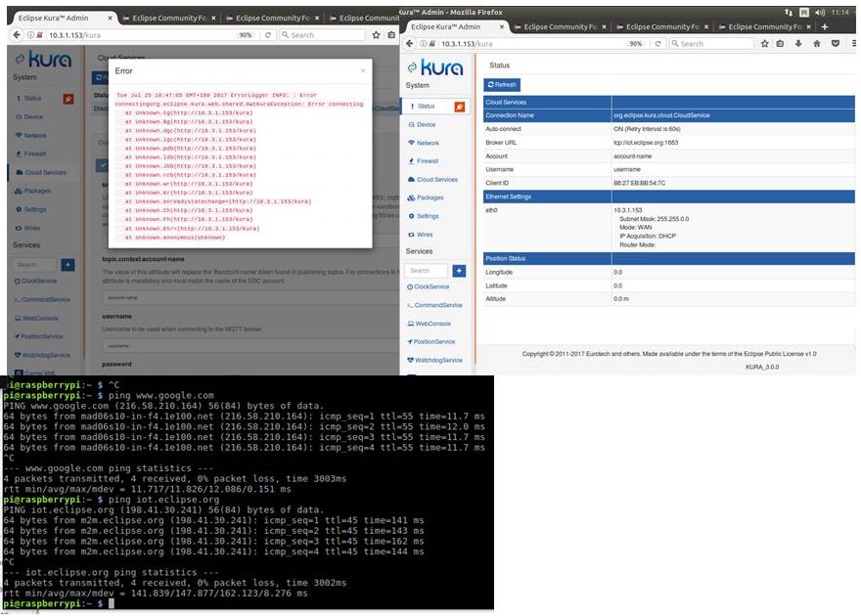Click red connection icon beside Status, right window
The image size is (861, 616).
pyautogui.click(x=460, y=107)
